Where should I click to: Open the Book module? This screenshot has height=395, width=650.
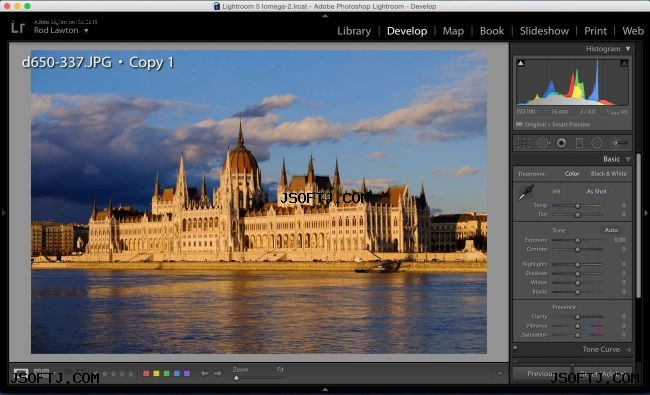click(x=492, y=31)
